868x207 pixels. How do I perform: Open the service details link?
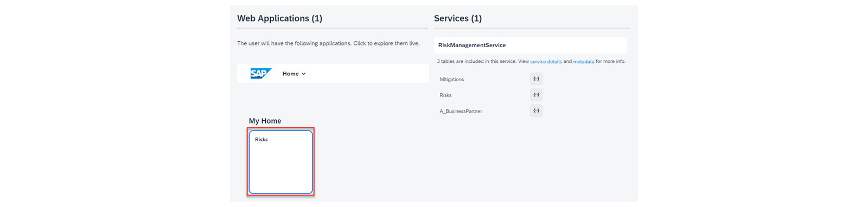[x=546, y=62]
